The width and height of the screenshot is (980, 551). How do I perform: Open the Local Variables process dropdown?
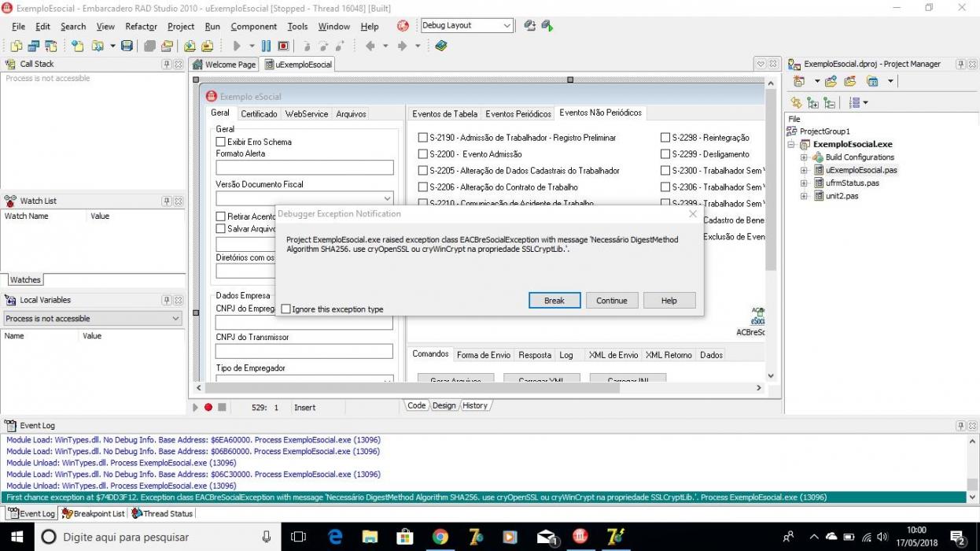pos(175,319)
